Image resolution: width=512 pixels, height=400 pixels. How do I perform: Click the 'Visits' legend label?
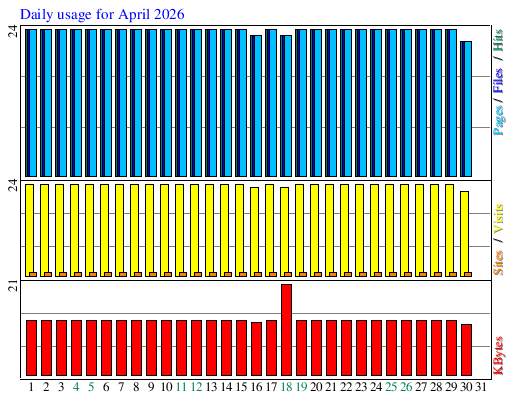pyautogui.click(x=498, y=219)
